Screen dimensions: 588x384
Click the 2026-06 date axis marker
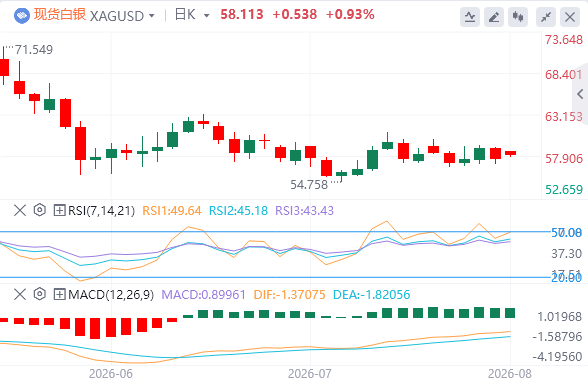[x=111, y=374]
